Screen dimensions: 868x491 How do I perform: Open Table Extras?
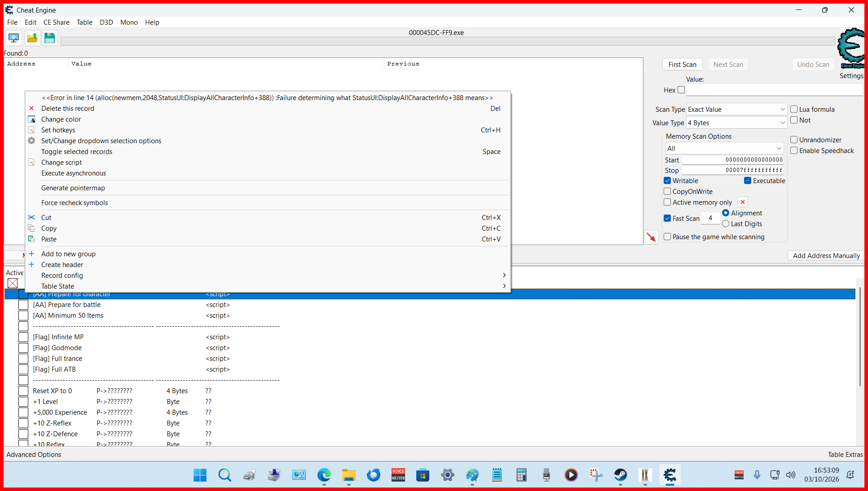(846, 455)
